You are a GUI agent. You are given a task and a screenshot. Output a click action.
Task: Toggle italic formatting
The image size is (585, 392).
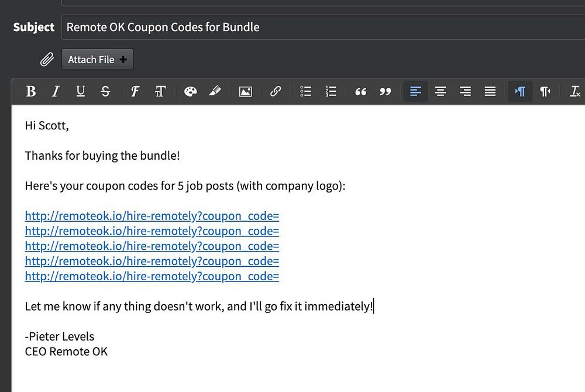(56, 91)
